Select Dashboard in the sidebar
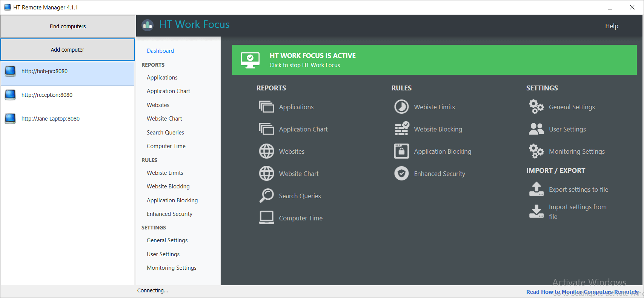The image size is (644, 298). coord(160,51)
